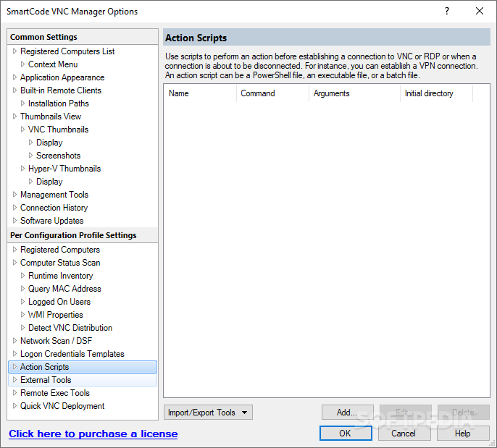Close the Options dialog window
This screenshot has height=448, width=497.
tap(480, 11)
